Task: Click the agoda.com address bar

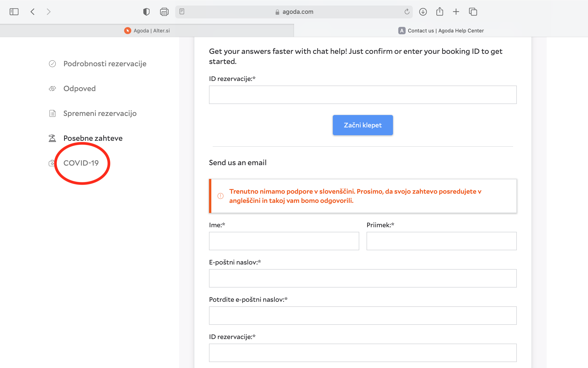Action: 294,12
